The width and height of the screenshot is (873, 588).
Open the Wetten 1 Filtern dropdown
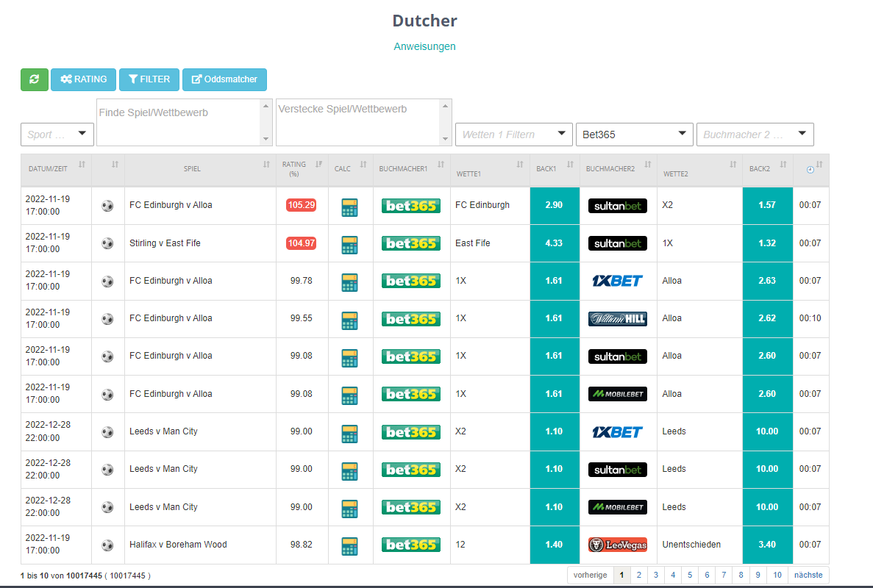[514, 135]
